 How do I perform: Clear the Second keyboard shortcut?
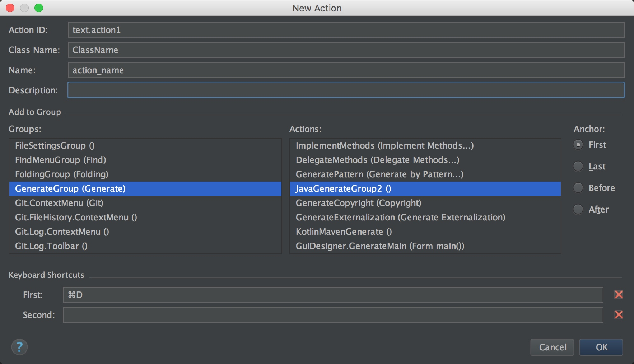pos(618,315)
